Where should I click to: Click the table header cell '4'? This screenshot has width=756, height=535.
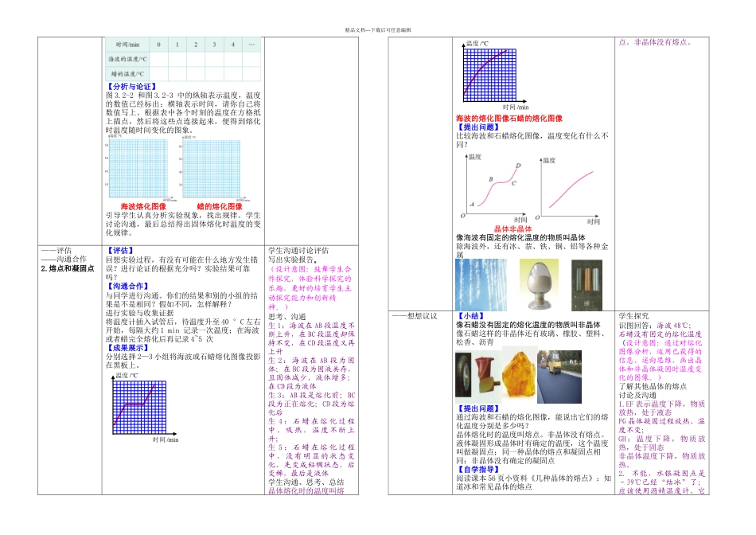click(233, 45)
